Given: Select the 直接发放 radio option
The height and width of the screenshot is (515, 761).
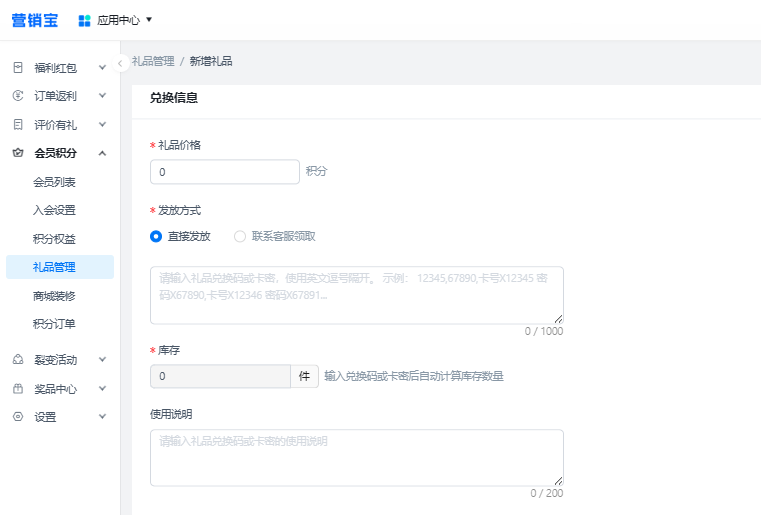Looking at the screenshot, I should point(156,237).
